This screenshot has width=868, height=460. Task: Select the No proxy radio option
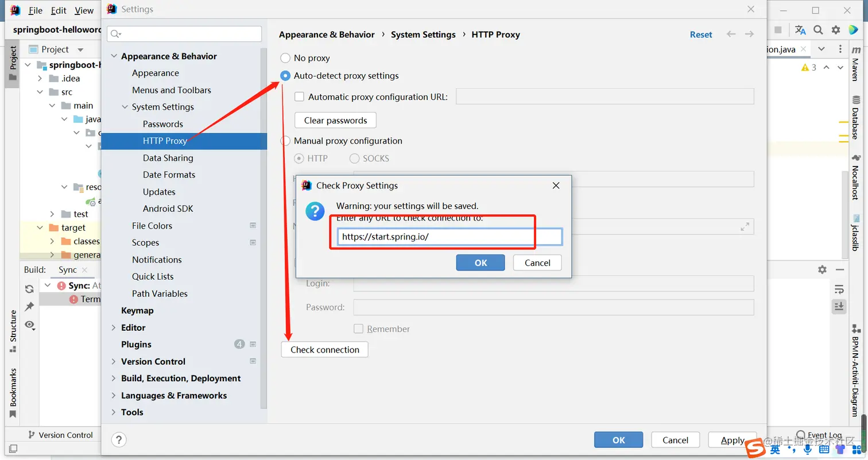[x=285, y=58]
